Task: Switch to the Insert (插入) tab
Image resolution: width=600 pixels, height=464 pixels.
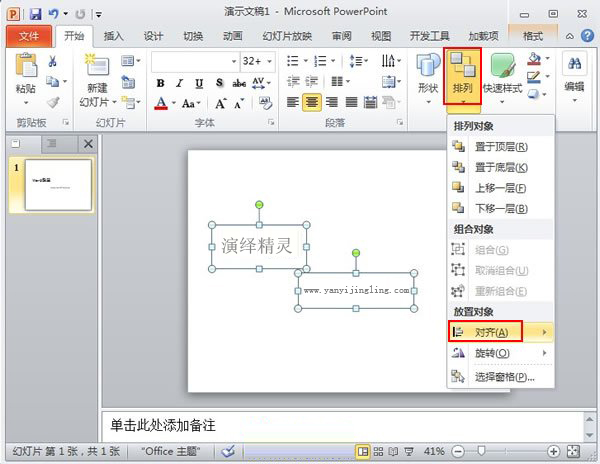Action: click(x=113, y=36)
